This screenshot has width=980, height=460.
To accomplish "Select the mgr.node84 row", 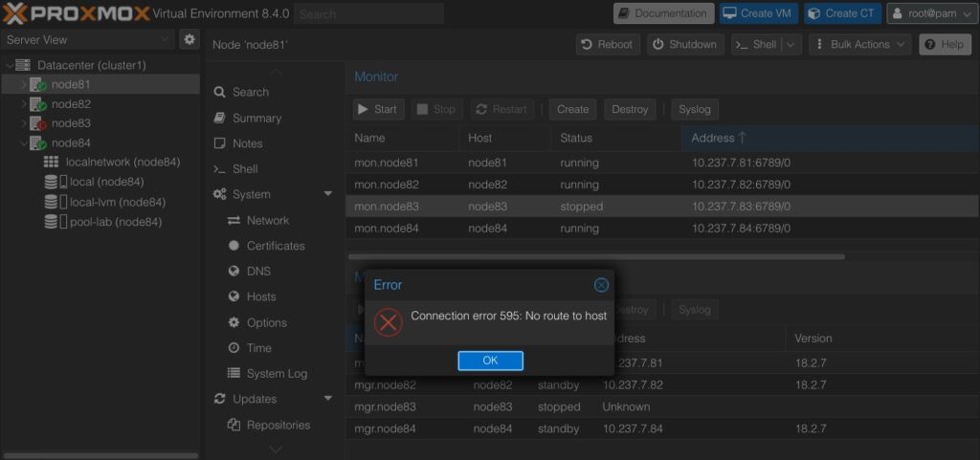I will pos(662,428).
